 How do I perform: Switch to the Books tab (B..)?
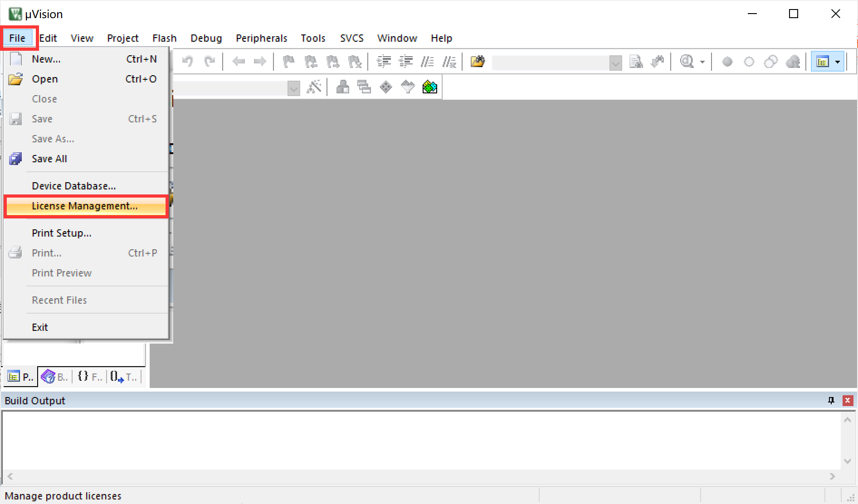click(54, 377)
